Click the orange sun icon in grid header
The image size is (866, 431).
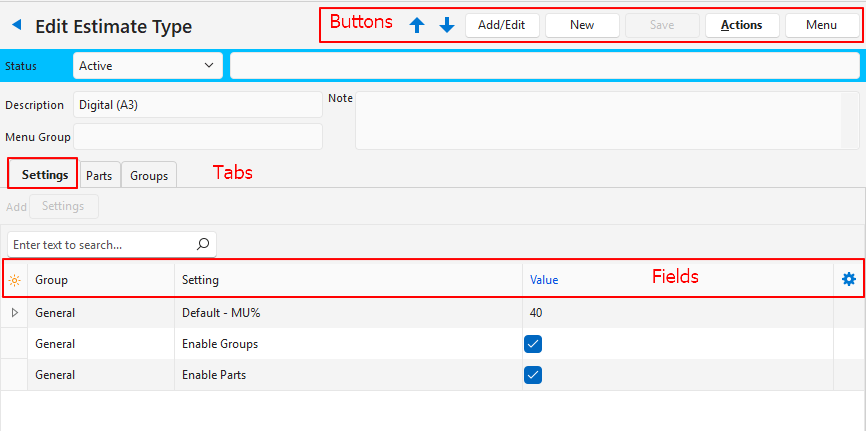point(14,280)
